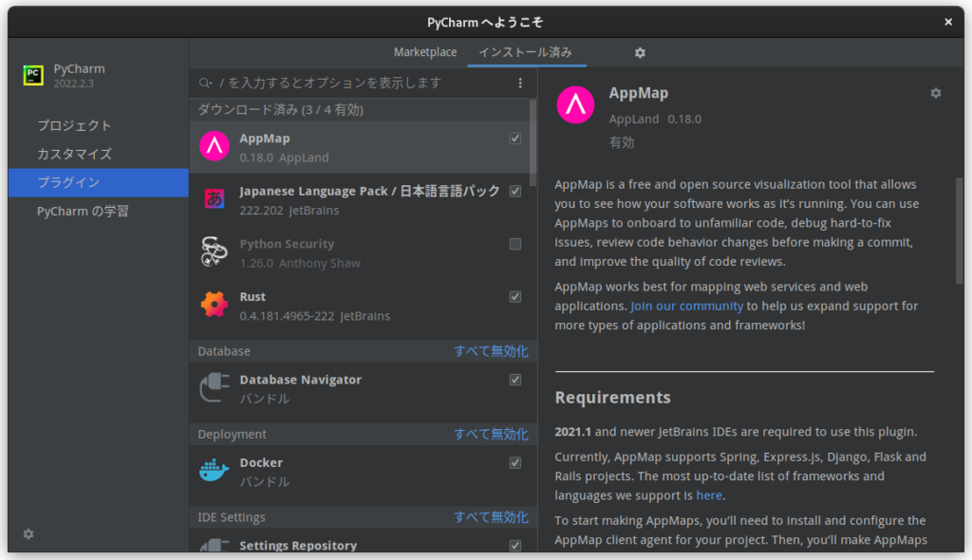Screen dimensions: 972x560
Task: Open plugin search options three-dot menu
Action: pyautogui.click(x=520, y=84)
